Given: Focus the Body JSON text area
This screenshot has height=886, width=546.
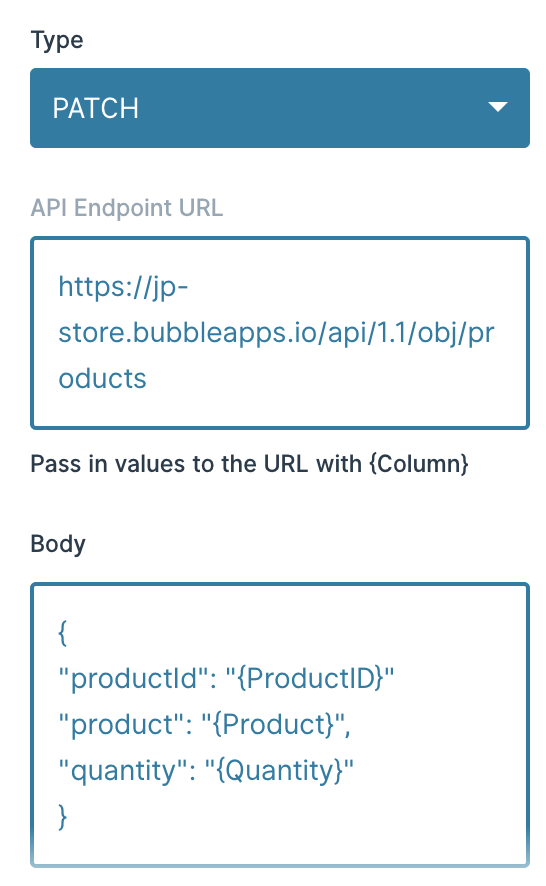Looking at the screenshot, I should (x=280, y=724).
